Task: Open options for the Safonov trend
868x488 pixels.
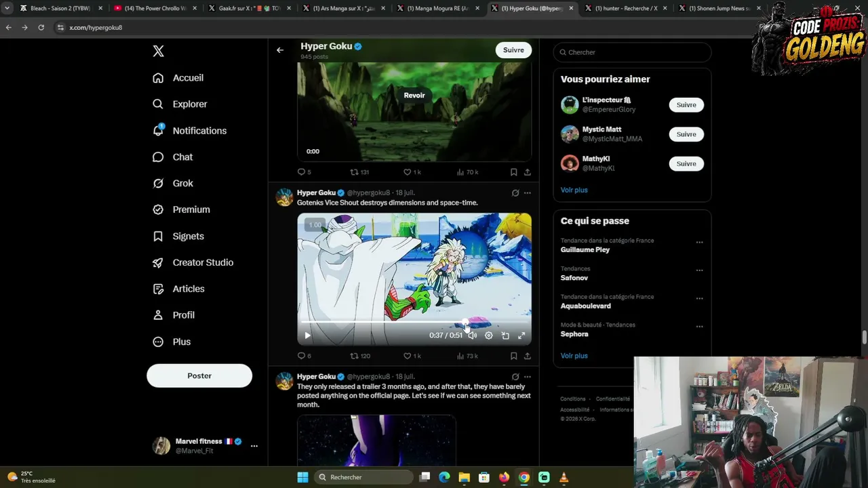Action: (699, 270)
